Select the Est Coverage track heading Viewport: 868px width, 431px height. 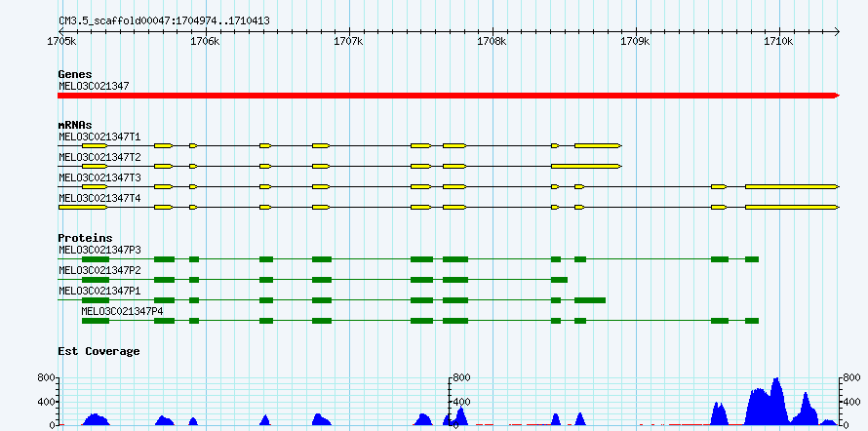(99, 351)
